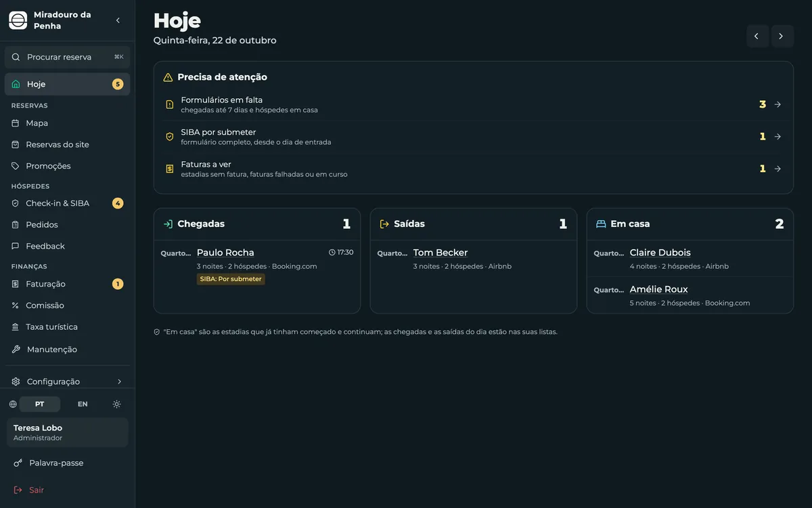Open Tom Becker reservation

point(441,253)
